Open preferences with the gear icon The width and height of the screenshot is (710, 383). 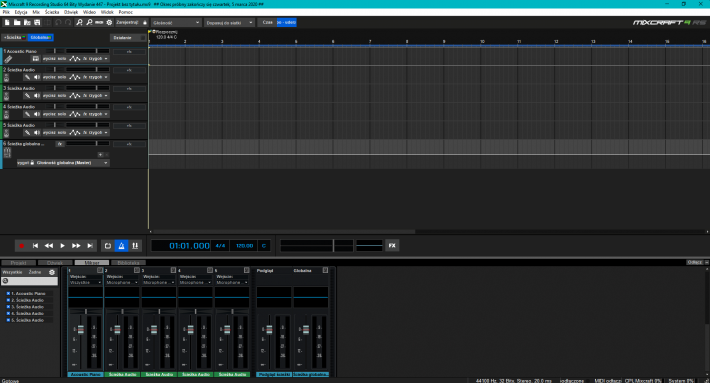[x=109, y=22]
